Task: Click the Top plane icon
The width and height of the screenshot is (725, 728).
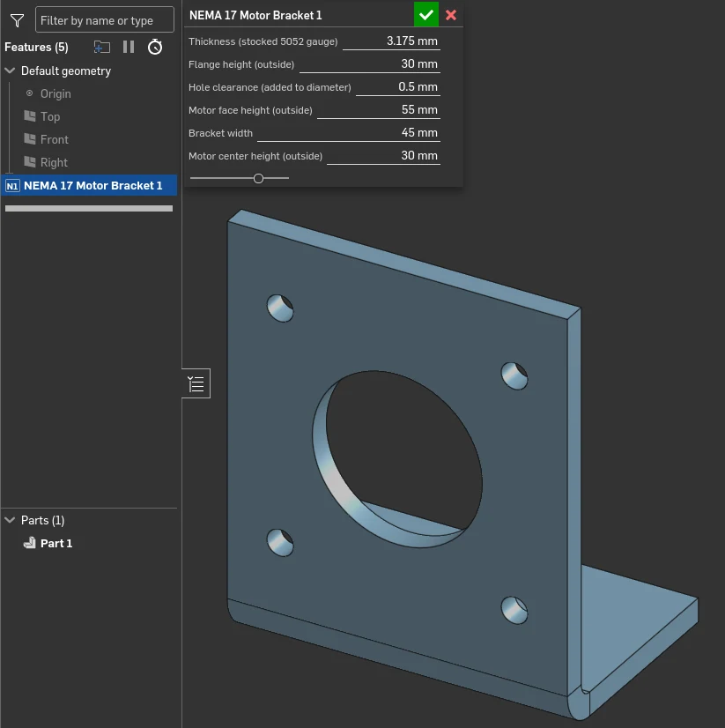Action: pos(30,116)
